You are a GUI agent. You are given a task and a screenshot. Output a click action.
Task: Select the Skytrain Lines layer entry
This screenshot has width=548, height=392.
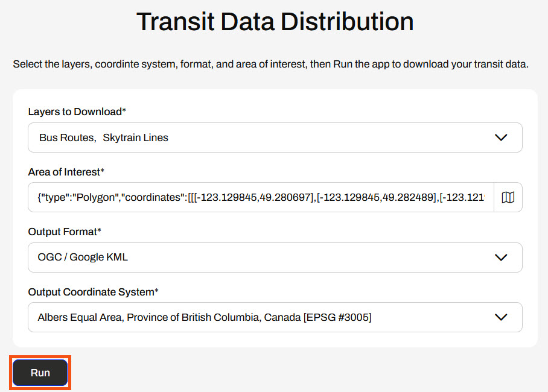(135, 138)
